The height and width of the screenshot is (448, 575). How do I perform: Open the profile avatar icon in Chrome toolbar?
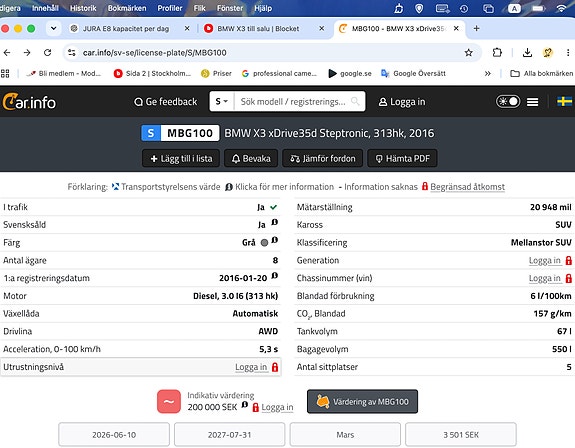coord(547,53)
